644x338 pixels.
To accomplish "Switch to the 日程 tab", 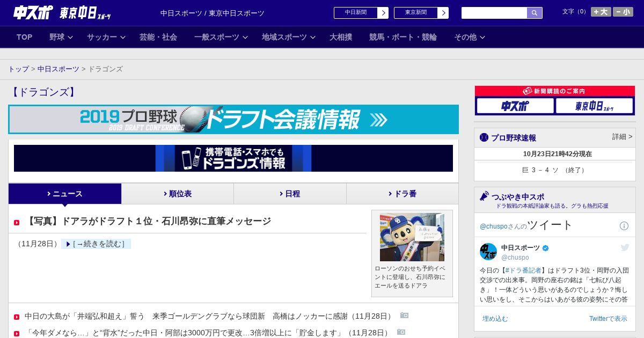I will click(x=290, y=194).
